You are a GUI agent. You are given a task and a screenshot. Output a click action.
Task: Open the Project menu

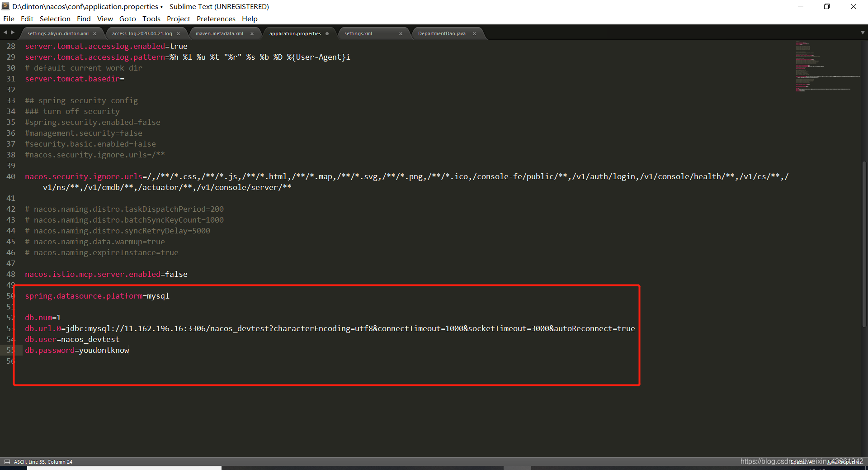click(x=178, y=19)
